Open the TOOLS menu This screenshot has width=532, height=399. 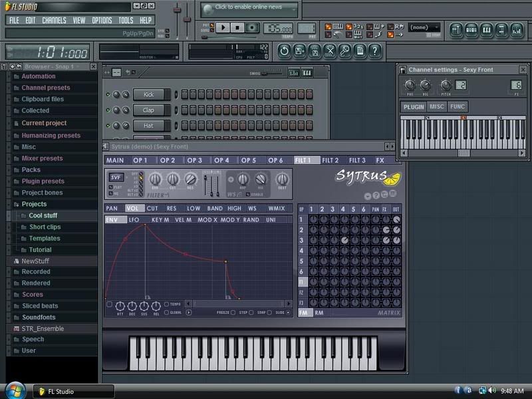click(x=126, y=21)
